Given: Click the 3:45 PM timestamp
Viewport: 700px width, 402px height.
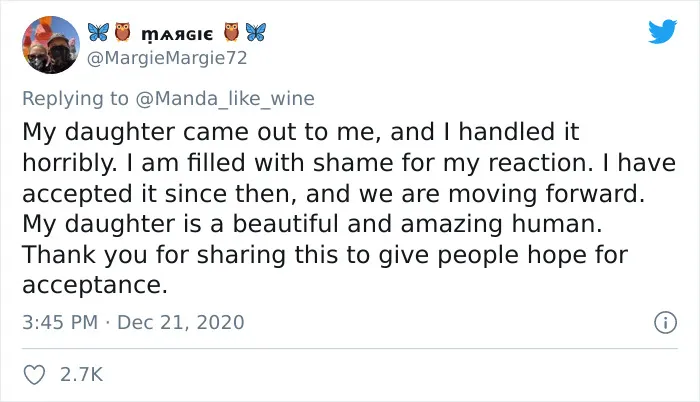Looking at the screenshot, I should pos(60,322).
